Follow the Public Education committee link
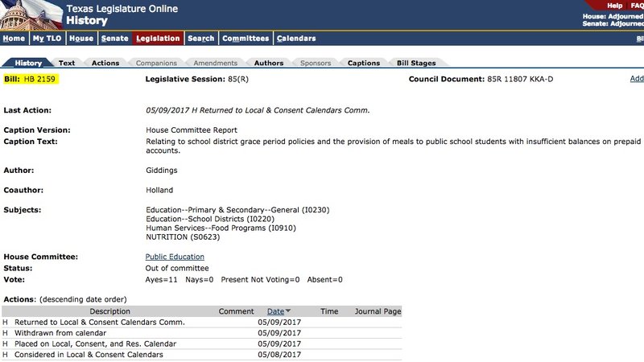644x362 pixels. point(175,257)
